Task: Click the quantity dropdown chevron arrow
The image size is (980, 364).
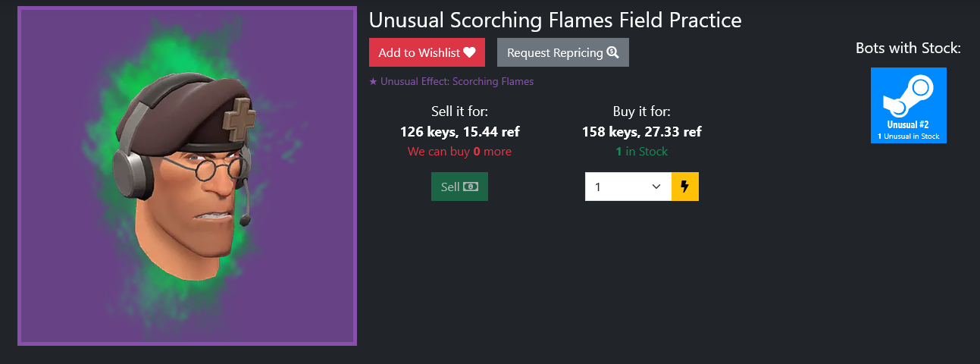Action: pyautogui.click(x=656, y=187)
